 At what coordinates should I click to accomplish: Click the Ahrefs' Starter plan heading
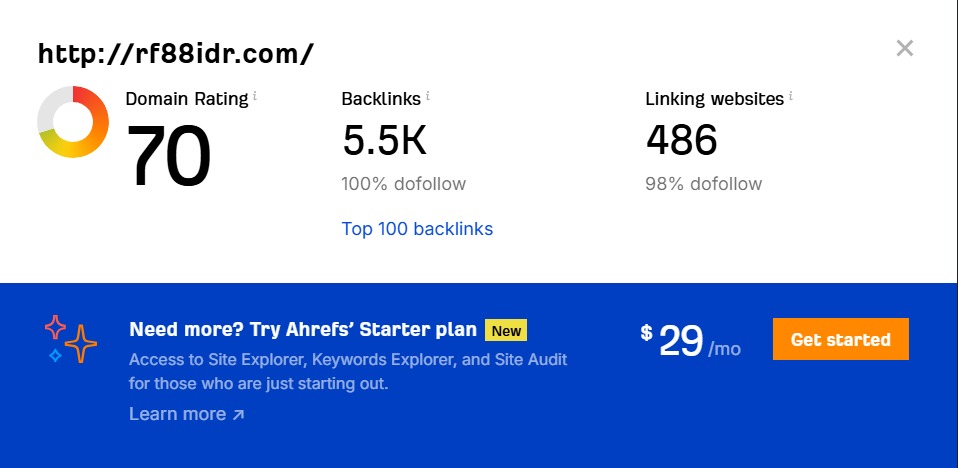click(303, 331)
